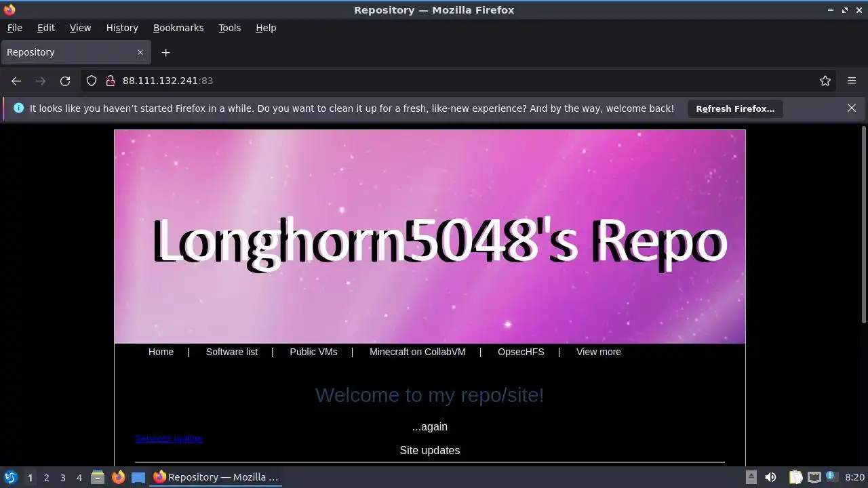Open the Home link in site navigation
868x488 pixels.
coord(161,352)
